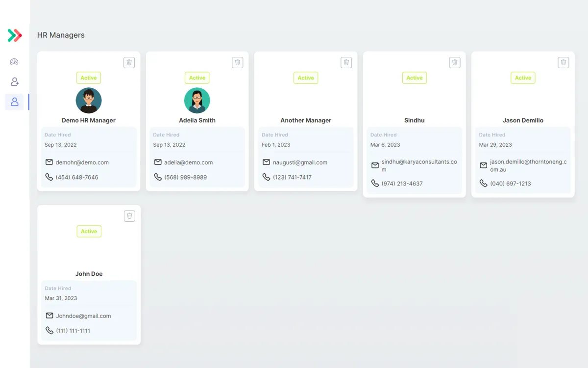
Task: Select the name Demo HR Manager
Action: point(89,120)
